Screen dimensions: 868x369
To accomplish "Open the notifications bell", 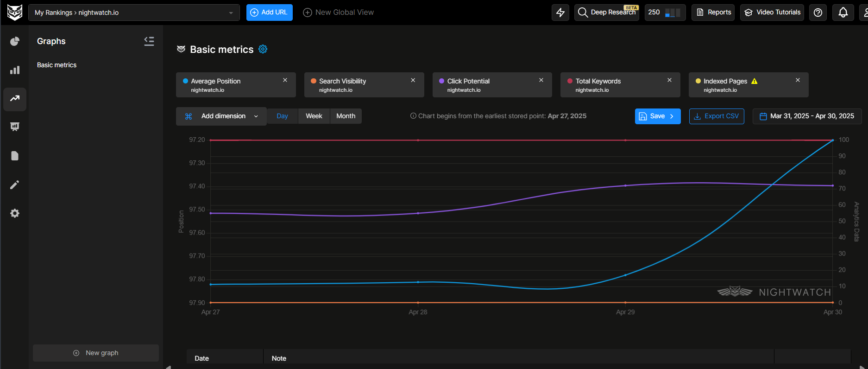I will (843, 13).
